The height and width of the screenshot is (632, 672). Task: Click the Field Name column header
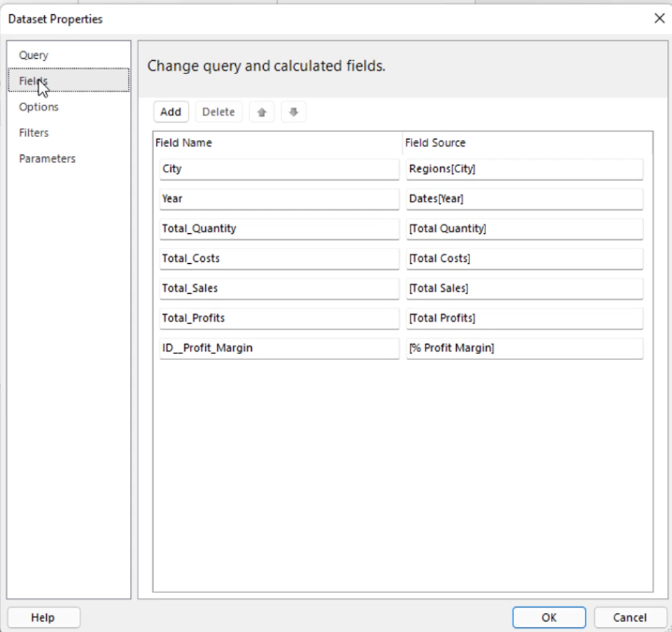(x=278, y=142)
